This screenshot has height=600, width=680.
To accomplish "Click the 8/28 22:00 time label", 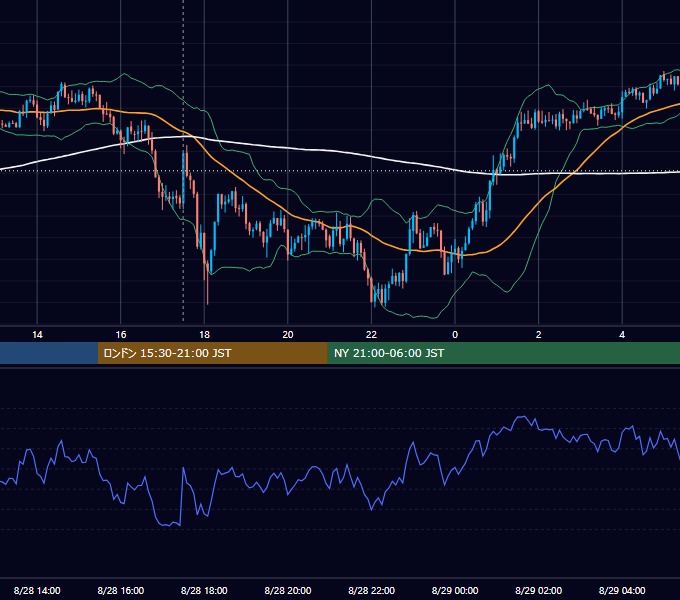I will tap(371, 590).
